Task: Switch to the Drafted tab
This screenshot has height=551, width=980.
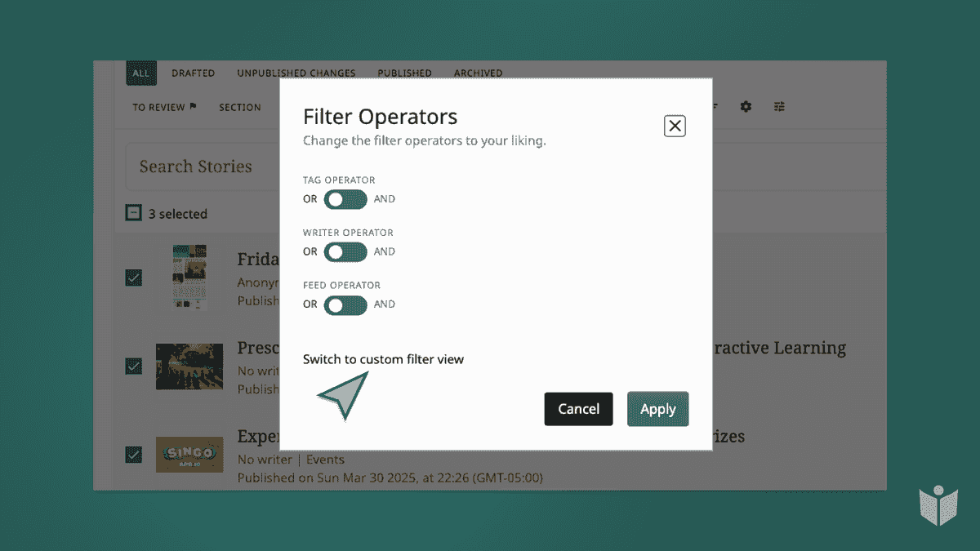Action: 193,73
